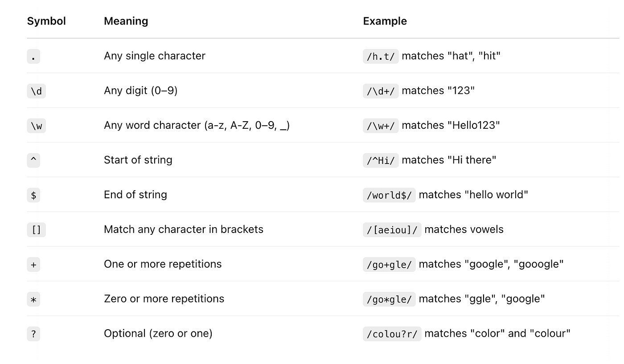Click the dot symbol code chip
Viewport: 624px width, 364px height.
(x=33, y=56)
